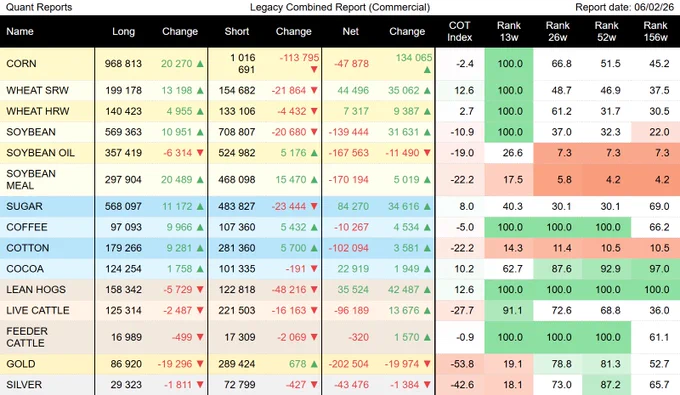
Task: Click LIVE CATTLE Rank 13w value 91.1
Action: [513, 310]
